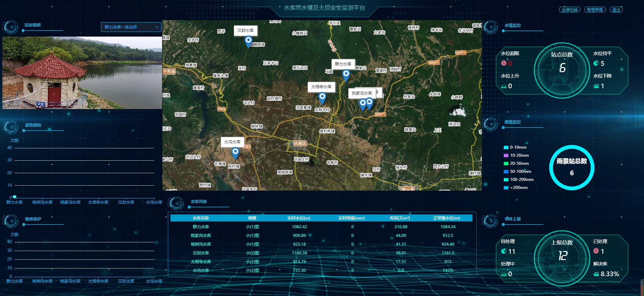Open the 管理界面 menu item
Viewport: 644px width, 296px height.
(595, 10)
